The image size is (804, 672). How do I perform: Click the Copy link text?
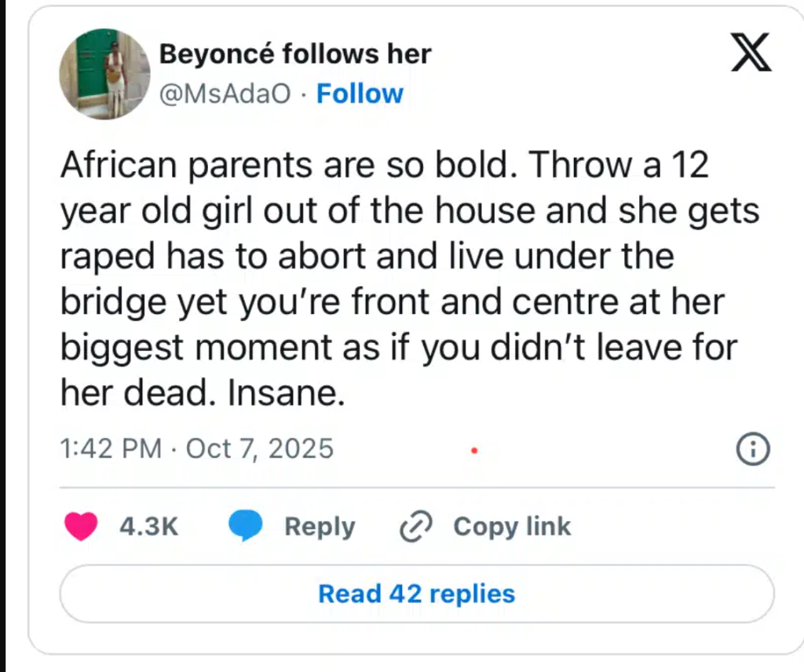pyautogui.click(x=512, y=527)
